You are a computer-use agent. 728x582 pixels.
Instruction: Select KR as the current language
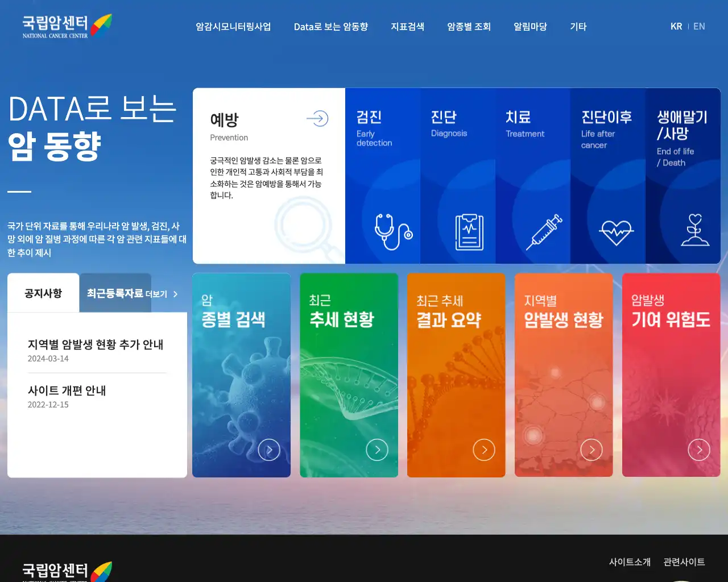point(676,26)
